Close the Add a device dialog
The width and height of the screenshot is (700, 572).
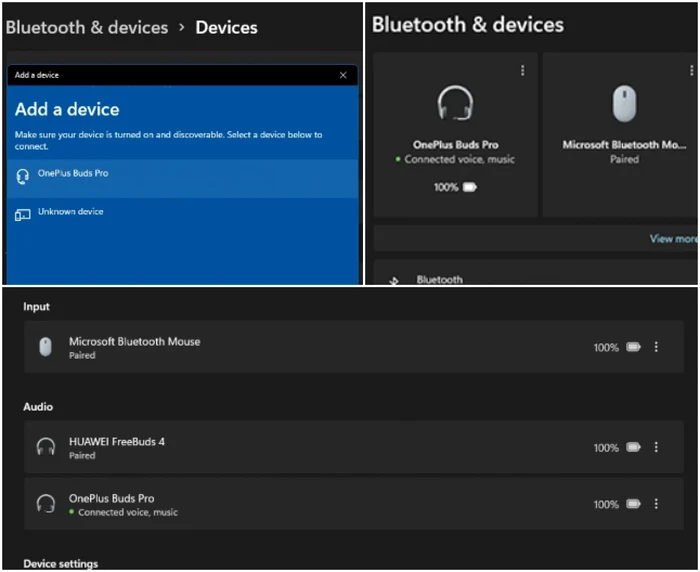(343, 75)
